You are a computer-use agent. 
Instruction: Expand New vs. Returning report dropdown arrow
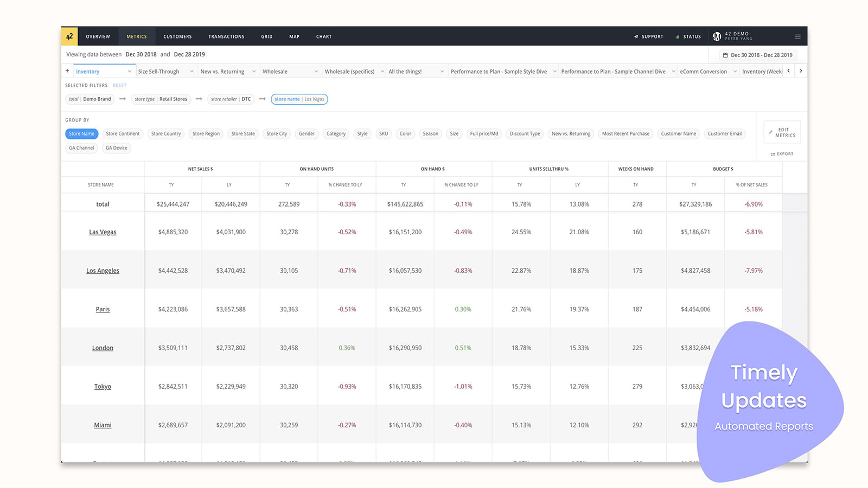pos(253,72)
